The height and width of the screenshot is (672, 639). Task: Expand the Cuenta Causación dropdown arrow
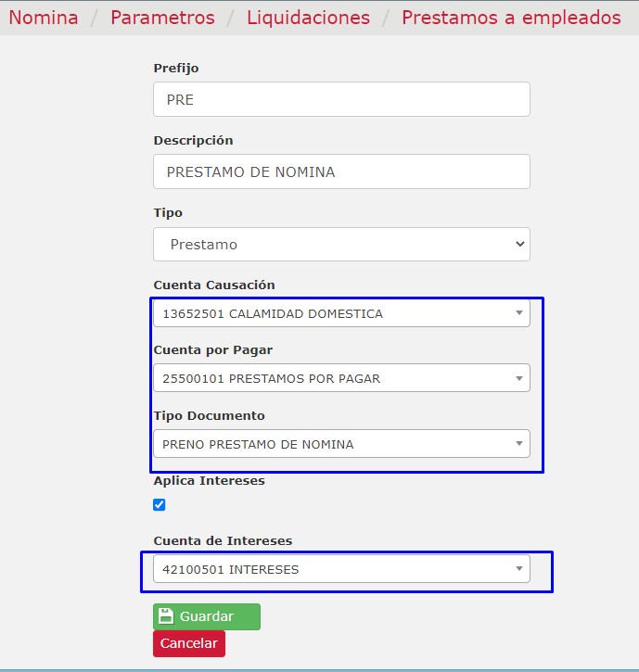pos(519,313)
